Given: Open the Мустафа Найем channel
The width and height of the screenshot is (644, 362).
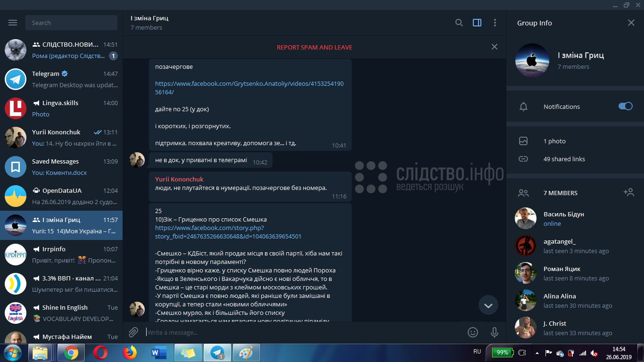Looking at the screenshot, I should (x=61, y=337).
